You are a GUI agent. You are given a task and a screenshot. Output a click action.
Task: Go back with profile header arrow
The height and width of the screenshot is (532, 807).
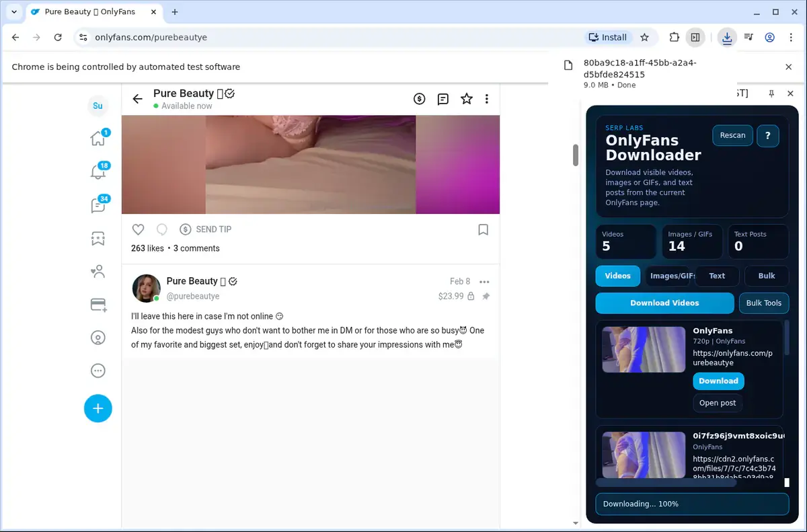tap(138, 99)
